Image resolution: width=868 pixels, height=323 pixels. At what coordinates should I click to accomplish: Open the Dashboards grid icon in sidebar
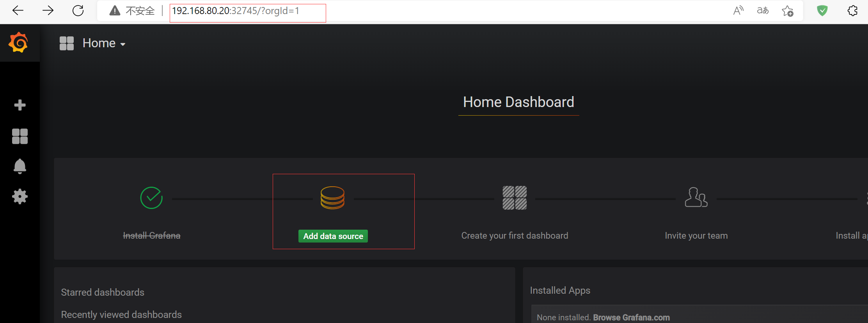(x=20, y=136)
